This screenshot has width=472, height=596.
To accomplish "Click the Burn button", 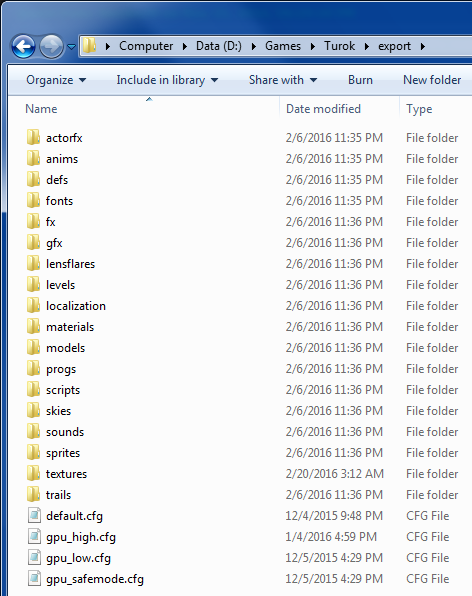I will [360, 80].
